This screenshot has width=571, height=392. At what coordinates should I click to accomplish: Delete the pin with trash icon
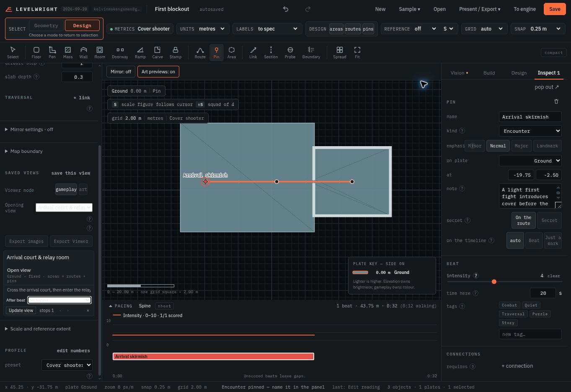click(556, 101)
